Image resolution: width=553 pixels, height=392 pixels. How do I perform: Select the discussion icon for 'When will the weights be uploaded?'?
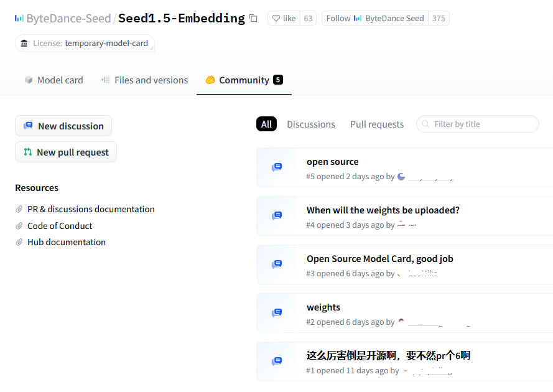point(276,215)
